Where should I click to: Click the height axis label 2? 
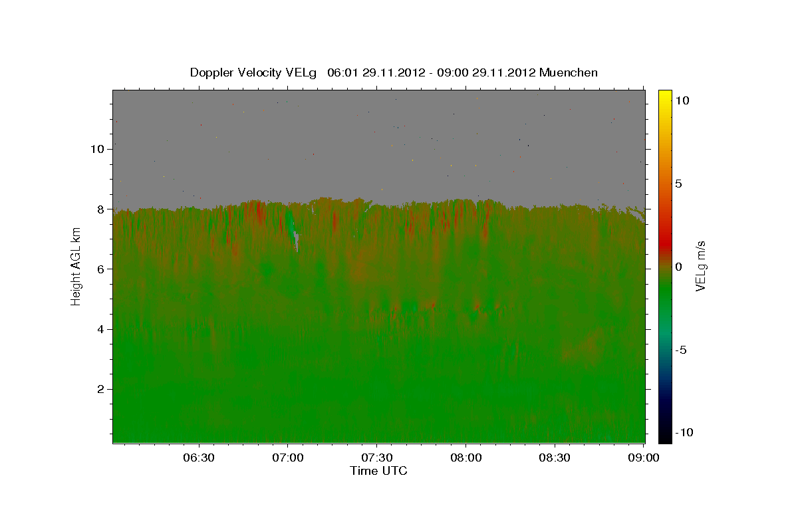click(x=101, y=389)
